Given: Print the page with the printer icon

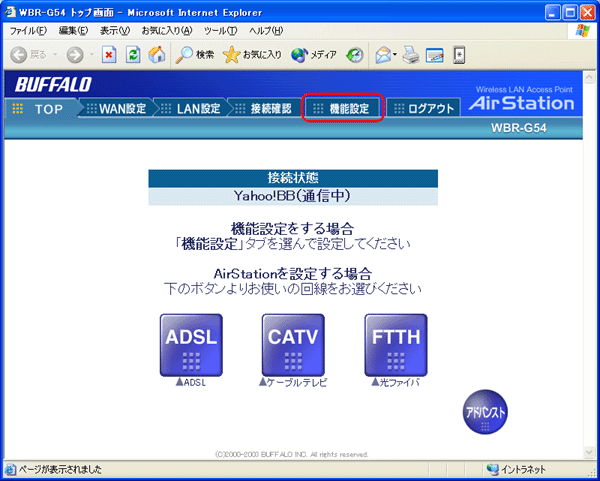Looking at the screenshot, I should click(x=411, y=56).
